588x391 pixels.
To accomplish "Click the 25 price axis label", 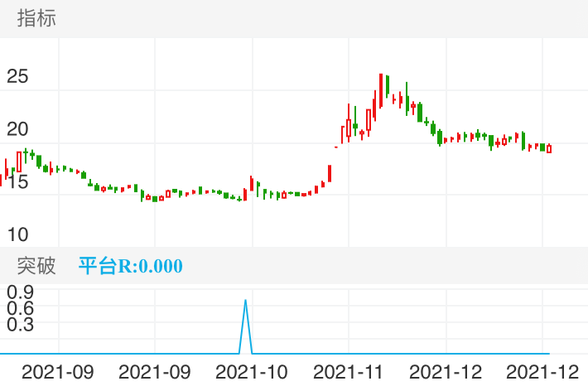I will [17, 77].
